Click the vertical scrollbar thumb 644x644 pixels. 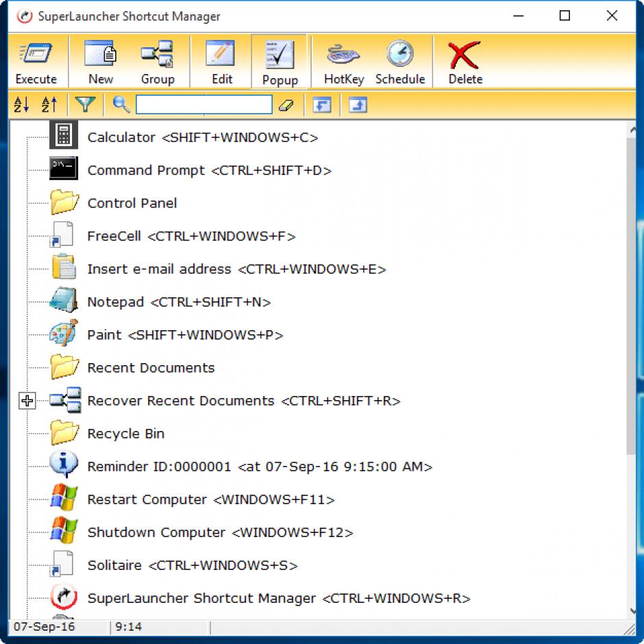point(632,296)
